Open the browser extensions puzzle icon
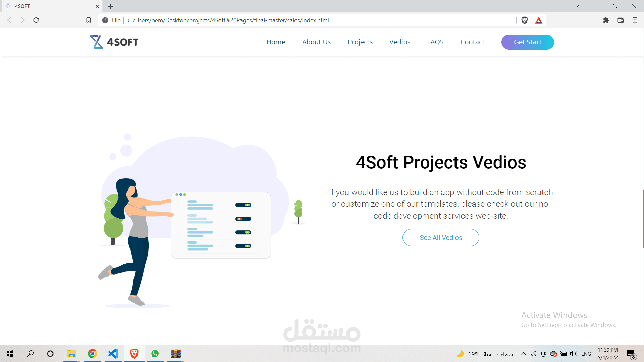 pos(606,20)
